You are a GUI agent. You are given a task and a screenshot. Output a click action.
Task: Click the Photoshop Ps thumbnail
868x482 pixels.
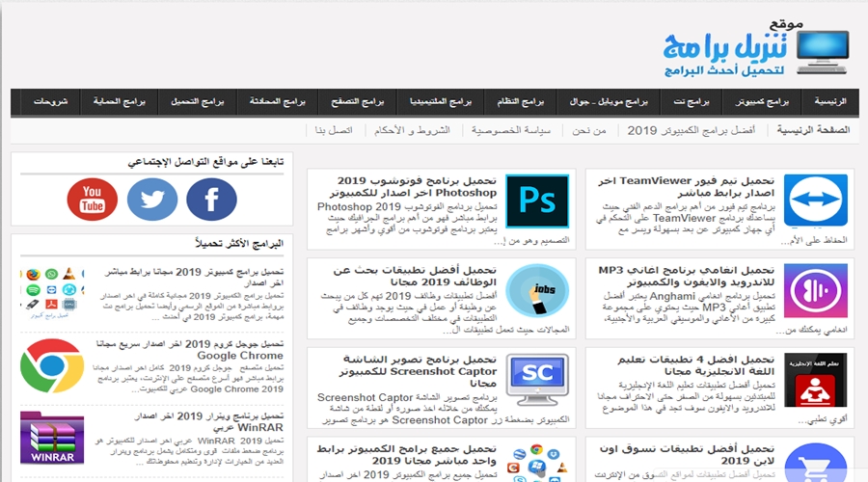[537, 201]
